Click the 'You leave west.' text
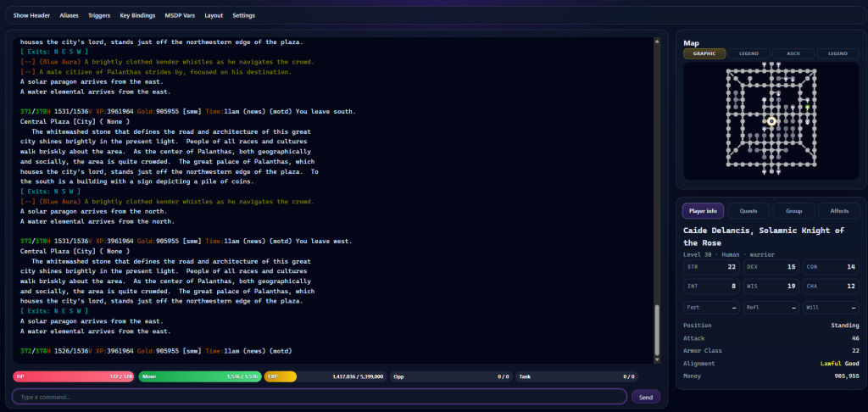Screen dimensions: 868x412 point(324,242)
